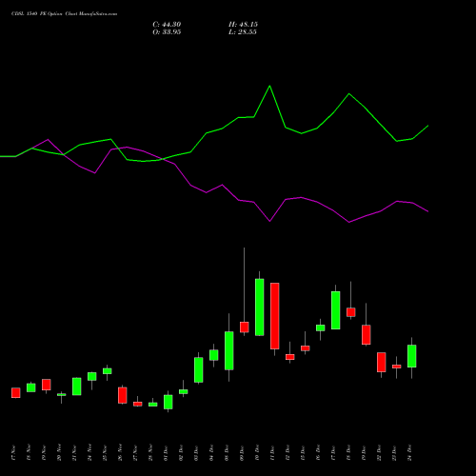Click the 01 Dec date label
This screenshot has width=476, height=476.
click(x=166, y=453)
